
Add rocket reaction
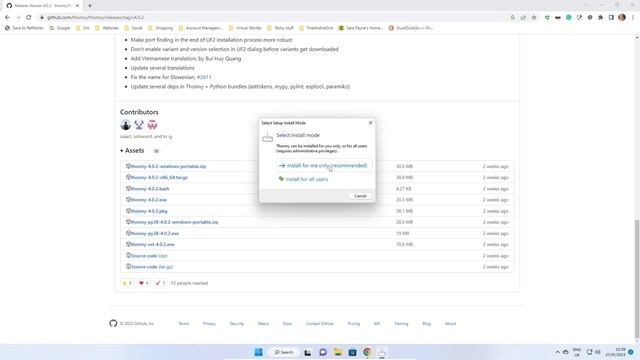(x=160, y=283)
